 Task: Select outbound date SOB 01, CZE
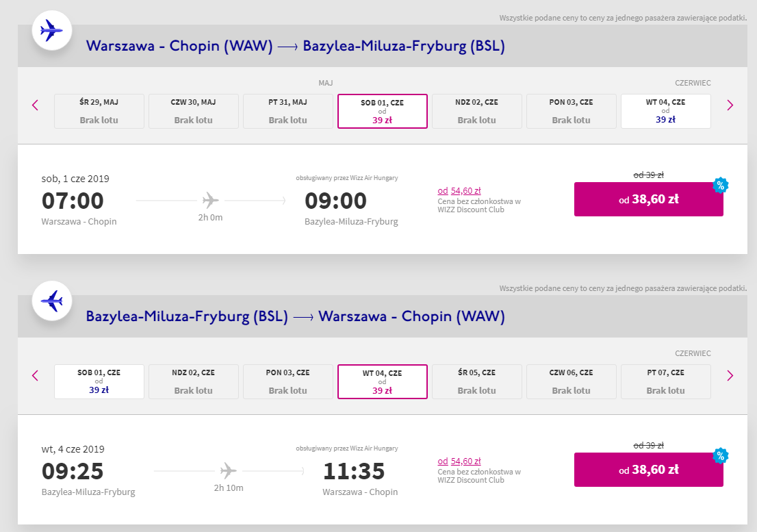coord(383,111)
